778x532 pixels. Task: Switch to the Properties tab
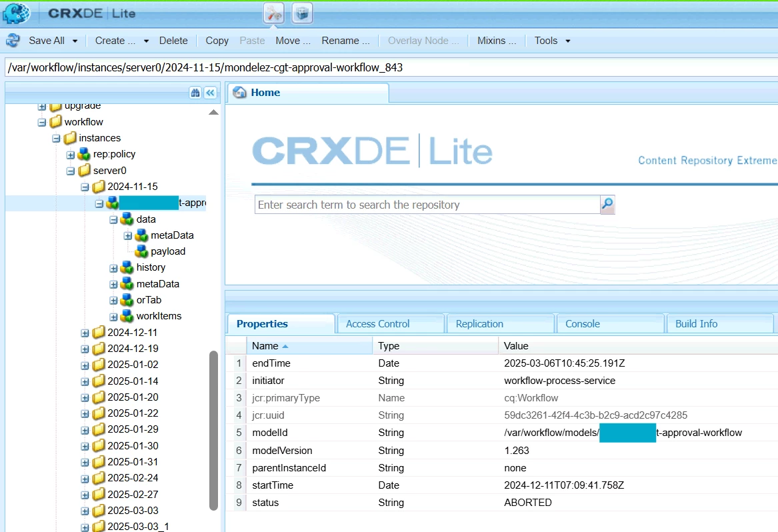tap(281, 323)
